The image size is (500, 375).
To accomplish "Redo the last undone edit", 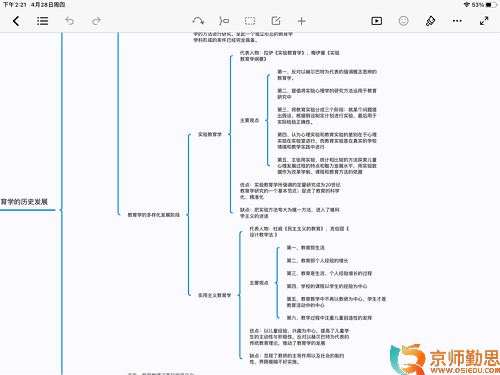I will [96, 21].
